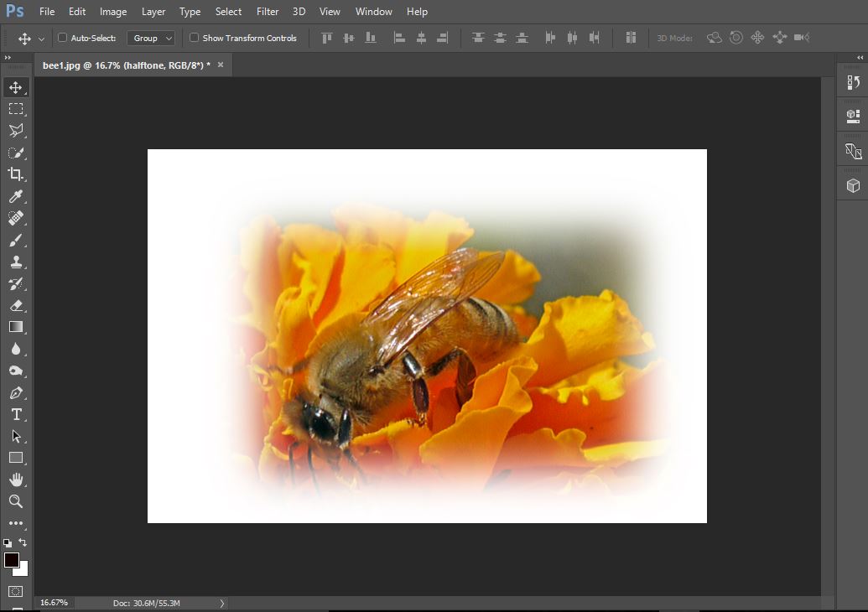This screenshot has height=612, width=868.
Task: Activate the Clone Stamp tool
Action: [15, 262]
